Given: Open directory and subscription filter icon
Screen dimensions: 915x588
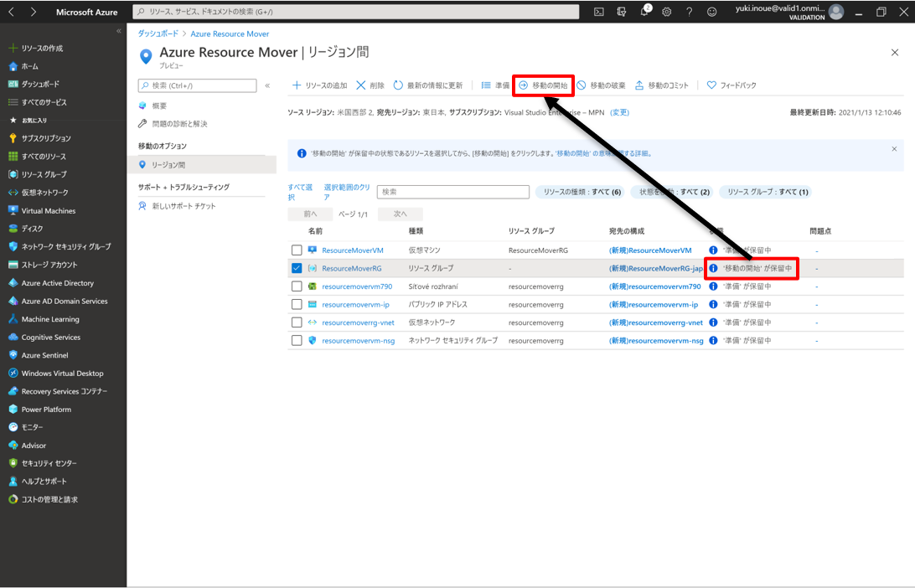Looking at the screenshot, I should 622,12.
